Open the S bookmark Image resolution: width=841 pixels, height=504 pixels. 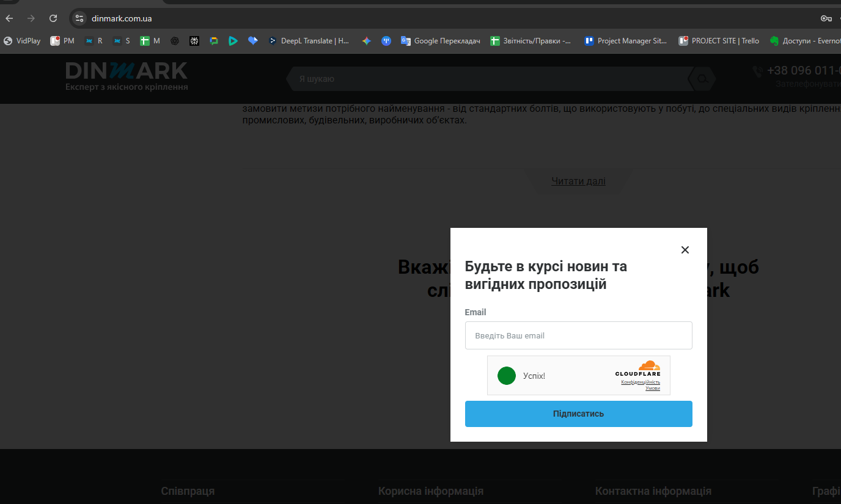(x=121, y=41)
